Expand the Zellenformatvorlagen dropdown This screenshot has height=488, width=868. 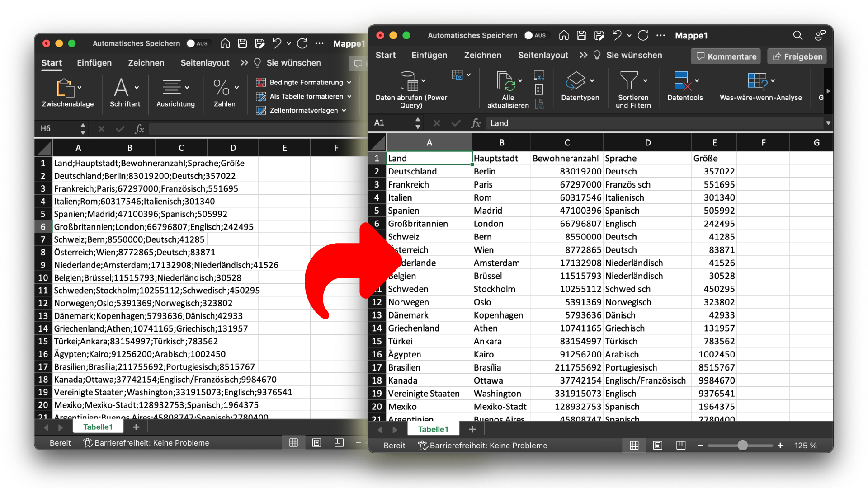[x=344, y=111]
